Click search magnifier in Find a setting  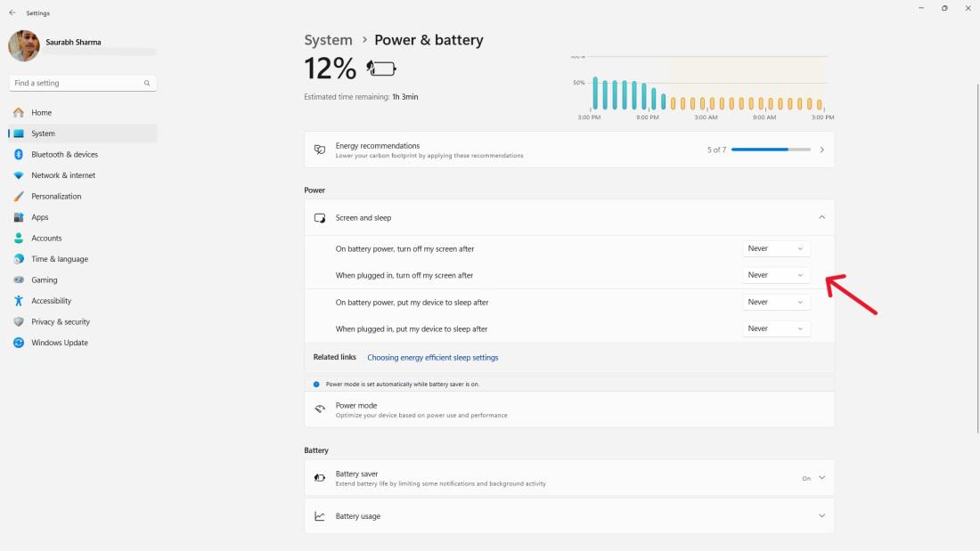[147, 83]
